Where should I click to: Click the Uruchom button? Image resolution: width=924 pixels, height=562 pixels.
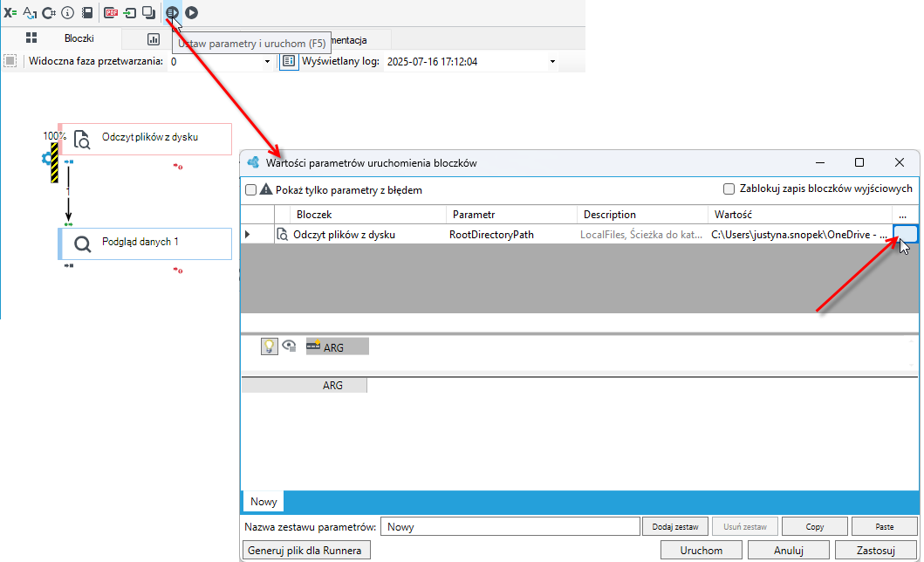[702, 550]
